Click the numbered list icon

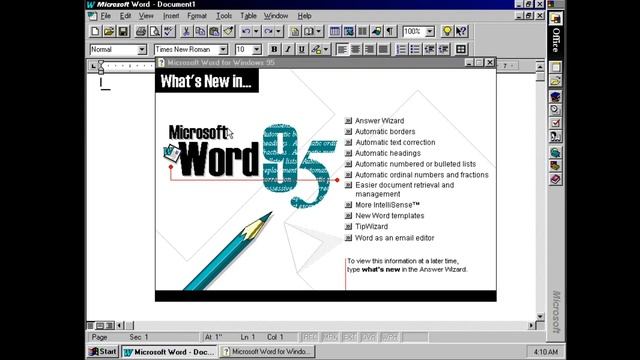pos(401,49)
